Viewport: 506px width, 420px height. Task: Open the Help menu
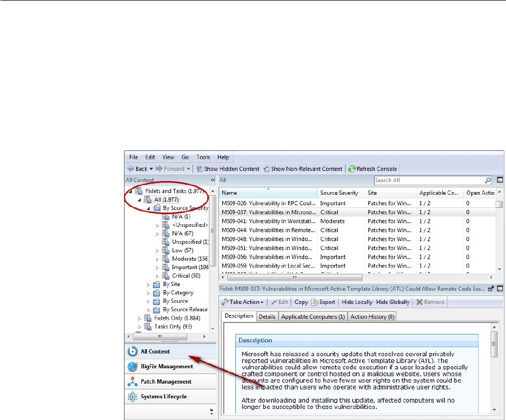[223, 157]
